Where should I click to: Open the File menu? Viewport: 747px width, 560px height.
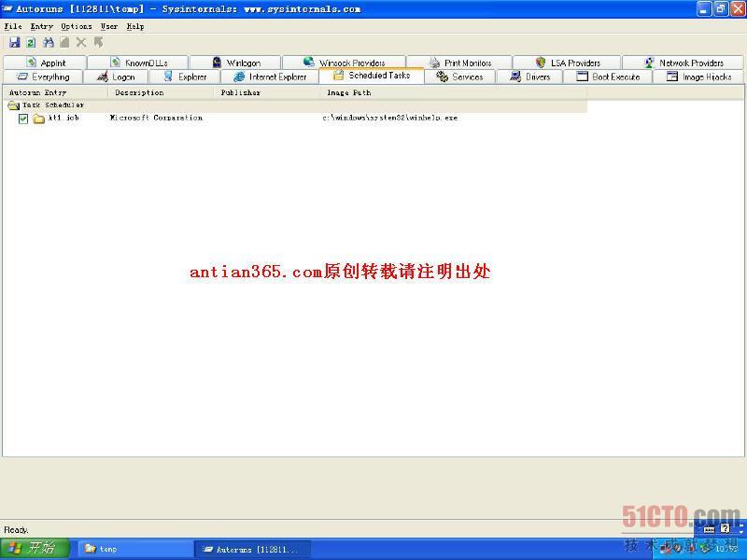[x=13, y=26]
